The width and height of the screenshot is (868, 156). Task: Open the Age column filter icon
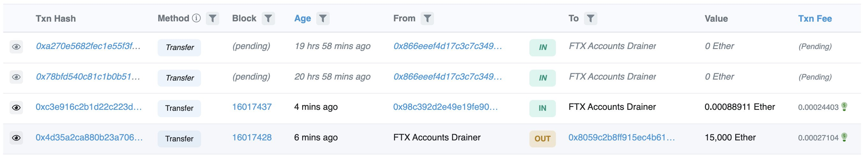click(x=323, y=18)
